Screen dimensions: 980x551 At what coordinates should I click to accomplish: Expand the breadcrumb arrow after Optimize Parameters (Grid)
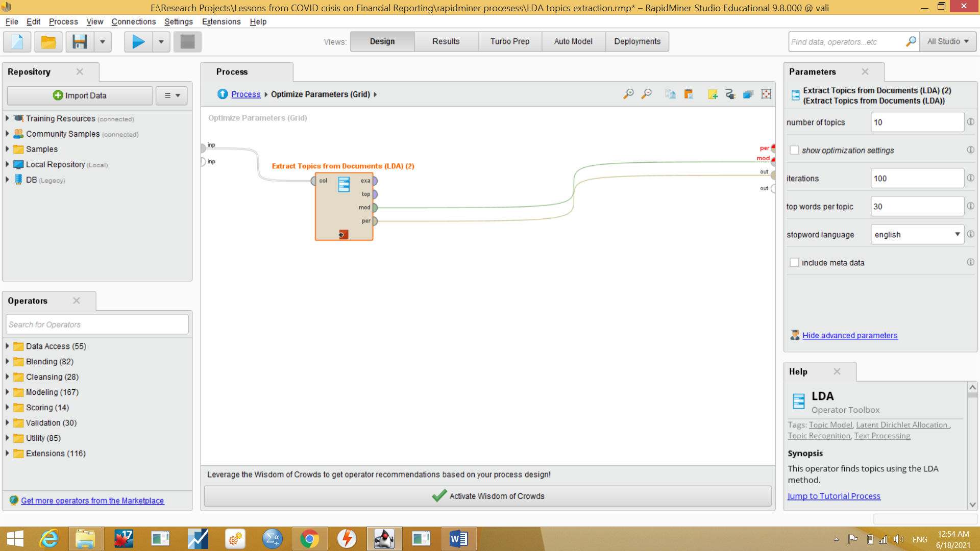point(375,94)
